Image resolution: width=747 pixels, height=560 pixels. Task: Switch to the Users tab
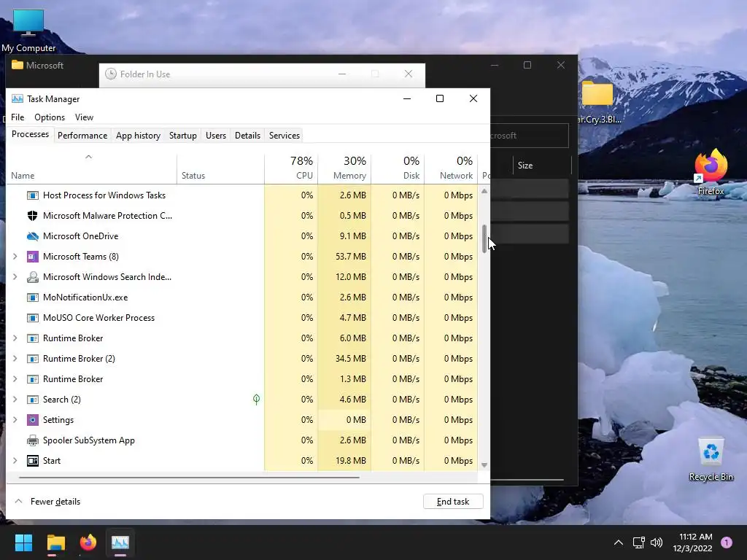coord(216,136)
